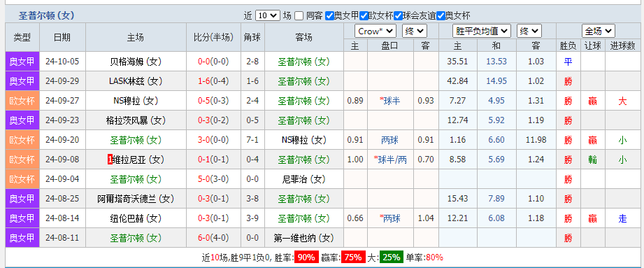Click 奥女甲 league tag on 24-08-11 row
This screenshot has height=268, width=644.
(22, 238)
